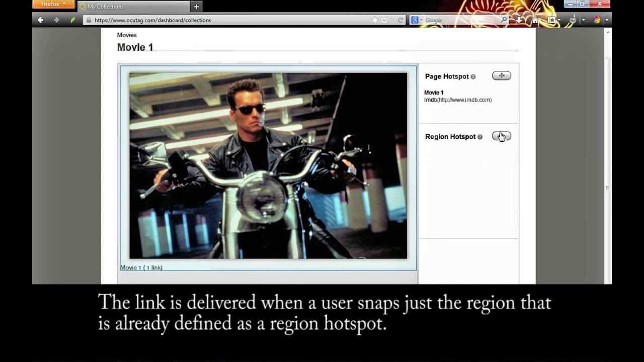The width and height of the screenshot is (644, 362).
Task: Add a new Region Hotspot
Action: point(502,136)
